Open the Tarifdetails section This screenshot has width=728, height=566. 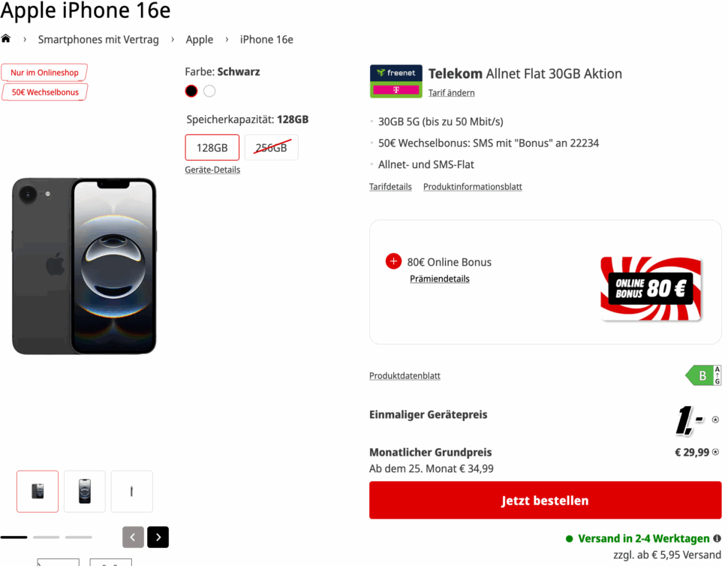click(x=390, y=186)
